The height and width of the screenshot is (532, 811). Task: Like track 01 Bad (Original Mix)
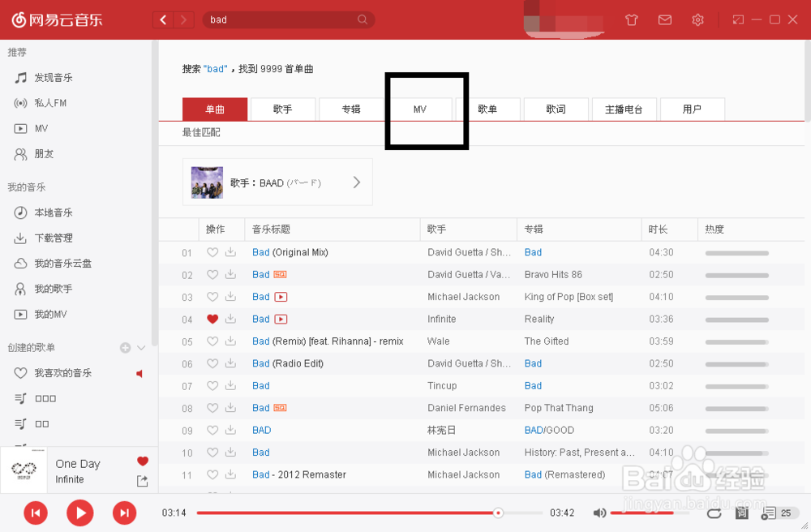coord(212,252)
